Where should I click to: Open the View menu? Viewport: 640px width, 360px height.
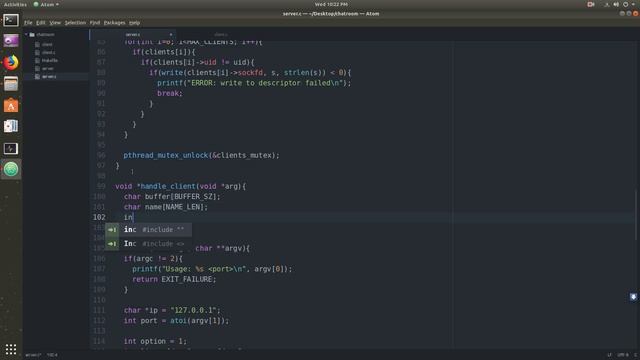coord(55,23)
